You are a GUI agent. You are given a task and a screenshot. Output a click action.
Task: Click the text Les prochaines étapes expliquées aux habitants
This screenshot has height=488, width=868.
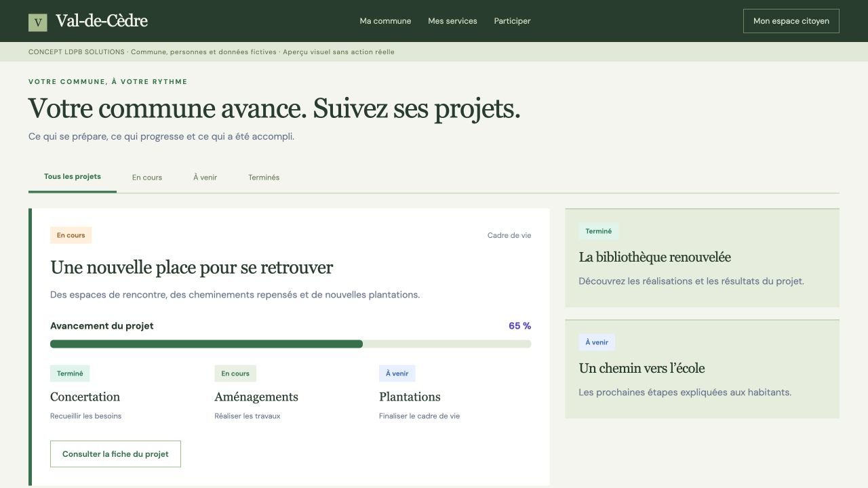685,392
